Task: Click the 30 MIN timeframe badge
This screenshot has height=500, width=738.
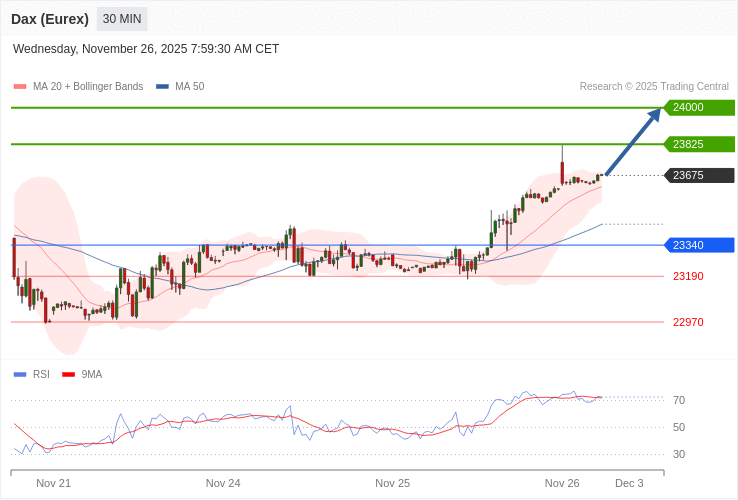Action: click(x=122, y=19)
